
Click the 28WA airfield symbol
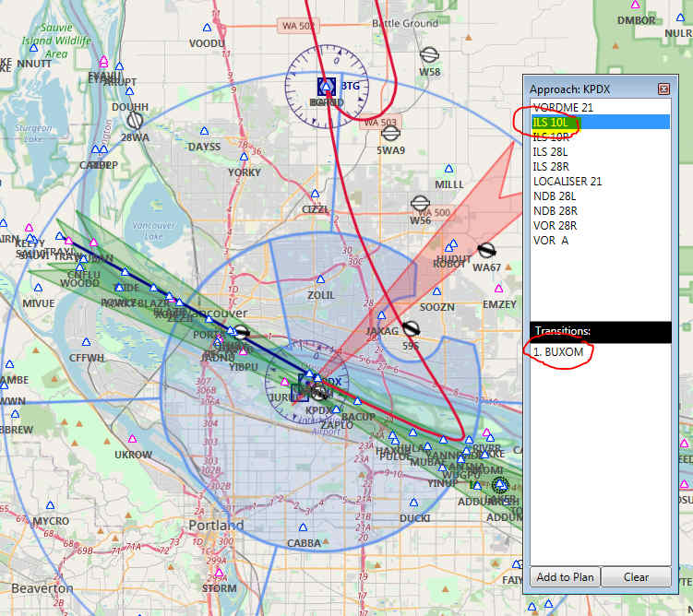click(135, 120)
